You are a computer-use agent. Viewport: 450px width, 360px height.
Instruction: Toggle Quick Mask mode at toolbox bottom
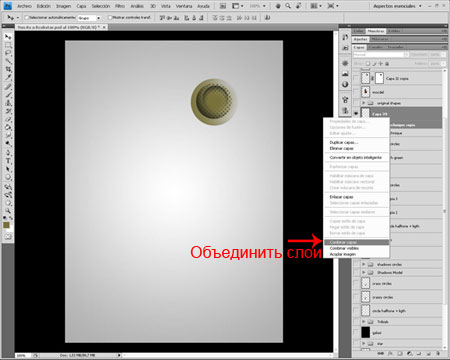click(8, 237)
